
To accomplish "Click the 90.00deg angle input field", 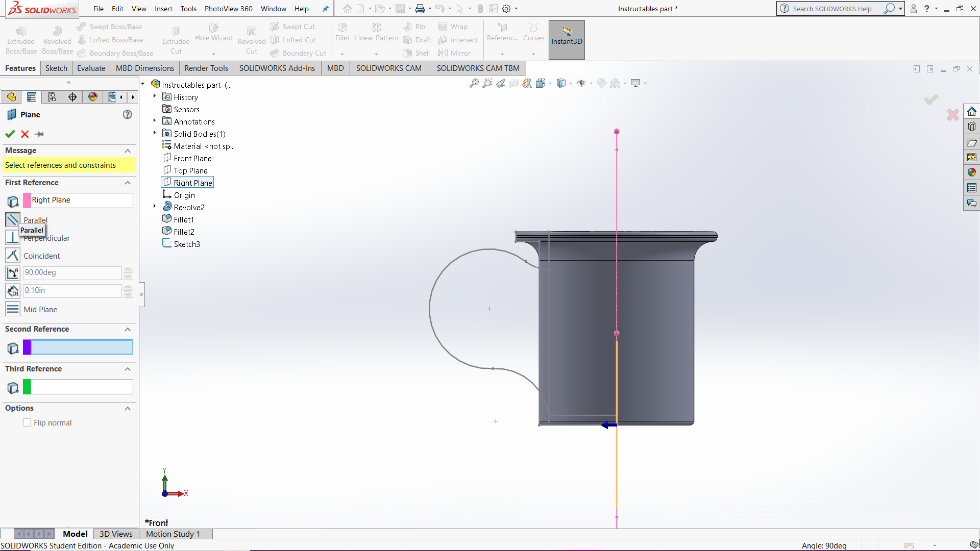I will click(x=71, y=272).
